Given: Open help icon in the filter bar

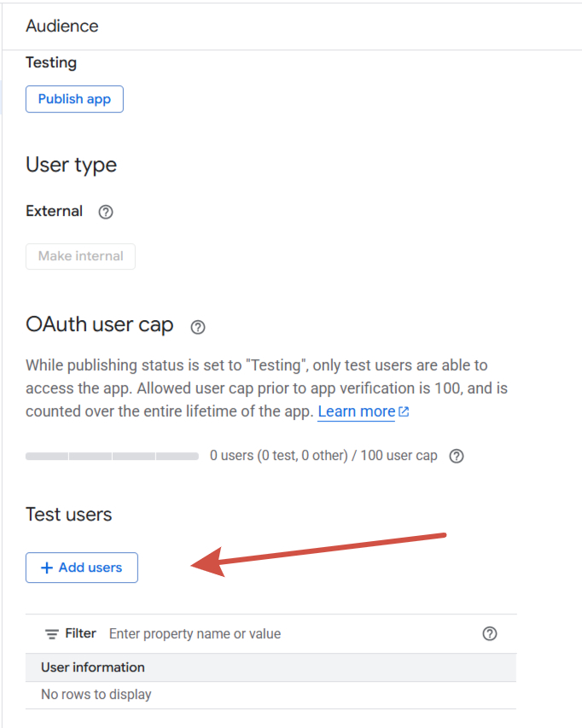Looking at the screenshot, I should [x=490, y=633].
